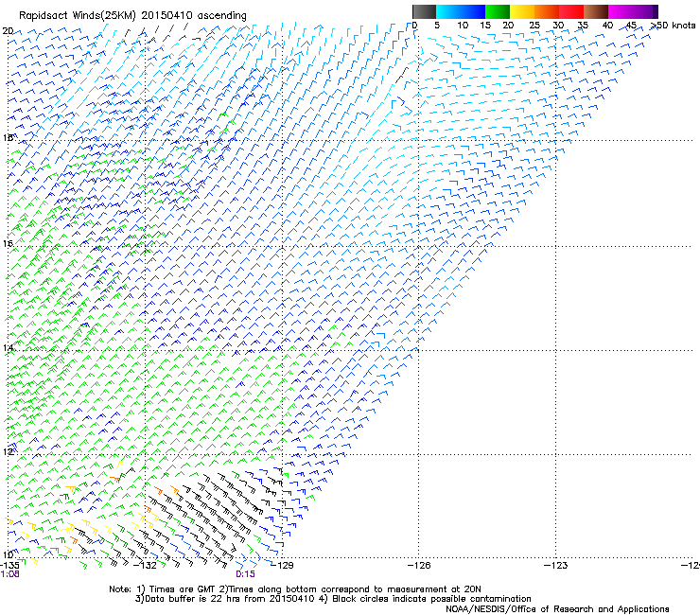
Task: Click the green 15-20 knots color segment
Action: pos(498,11)
